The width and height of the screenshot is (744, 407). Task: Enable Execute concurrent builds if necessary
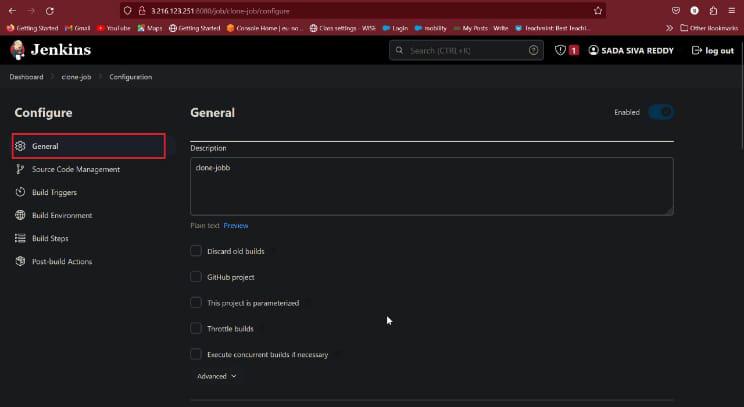click(195, 354)
